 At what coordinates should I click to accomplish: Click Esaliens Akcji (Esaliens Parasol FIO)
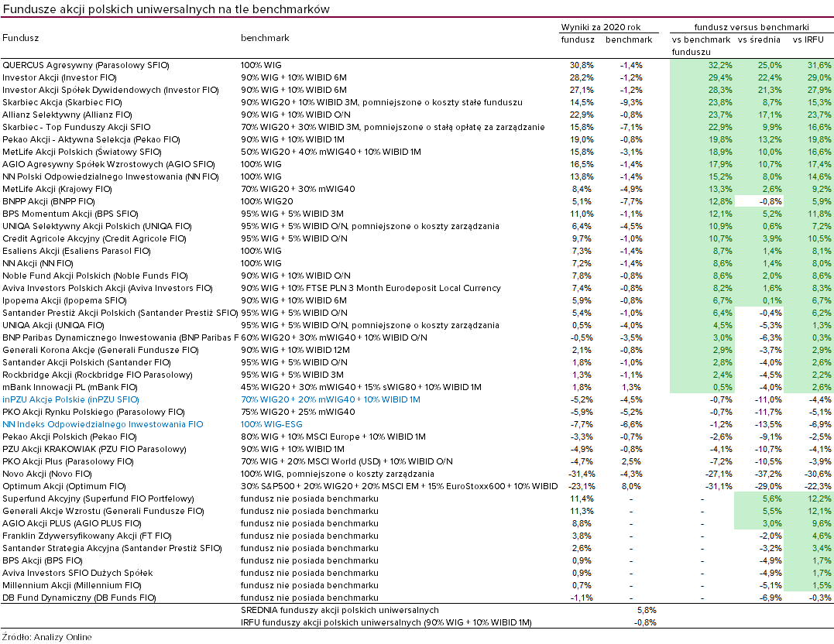point(77,251)
